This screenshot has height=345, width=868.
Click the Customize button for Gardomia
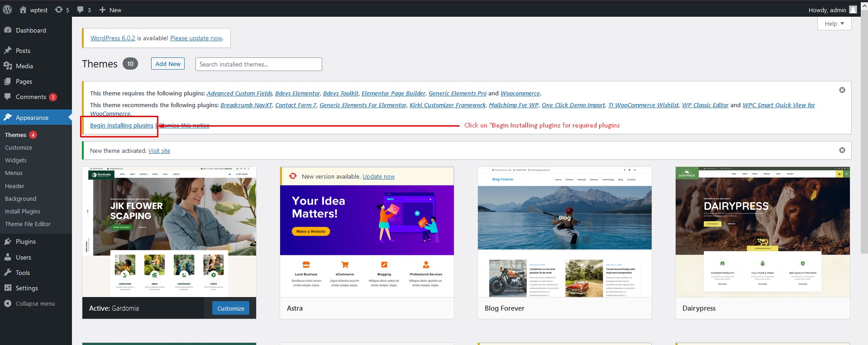tap(230, 308)
